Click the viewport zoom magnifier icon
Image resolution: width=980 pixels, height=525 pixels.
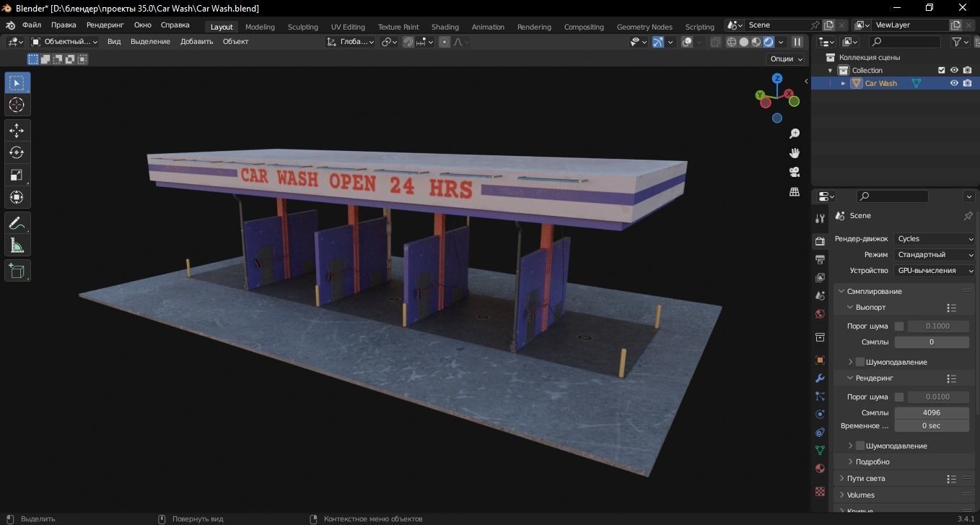point(795,134)
